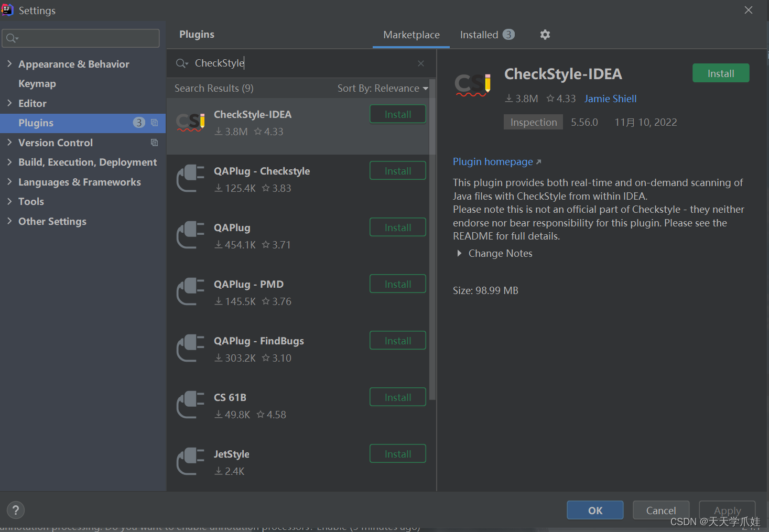Screen dimensions: 769x532
Task: Select Plugins in settings tree
Action: tap(83, 123)
